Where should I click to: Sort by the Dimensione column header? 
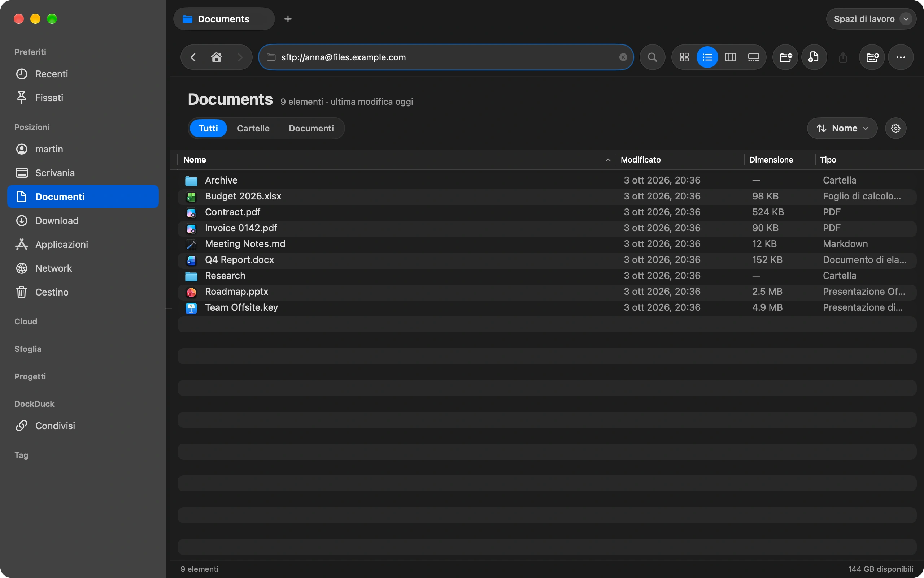(779, 160)
